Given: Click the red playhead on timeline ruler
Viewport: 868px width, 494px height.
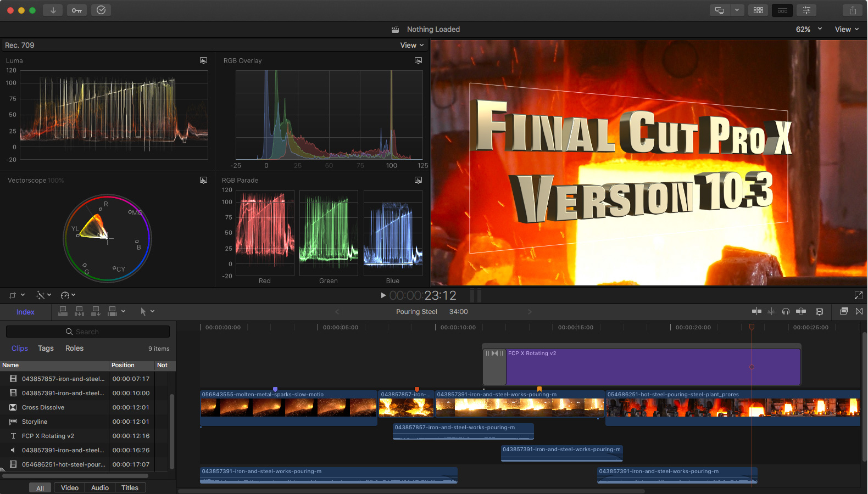Looking at the screenshot, I should (752, 327).
